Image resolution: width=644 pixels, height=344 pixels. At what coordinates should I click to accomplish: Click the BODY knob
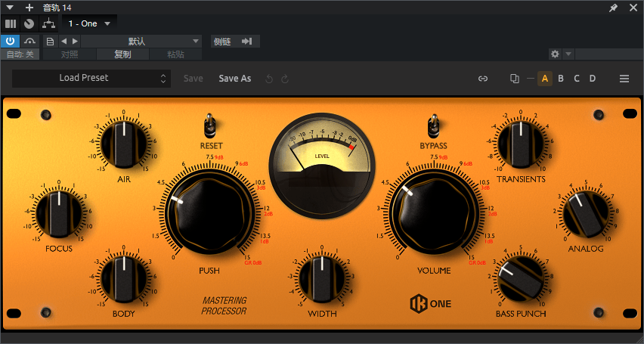(124, 280)
